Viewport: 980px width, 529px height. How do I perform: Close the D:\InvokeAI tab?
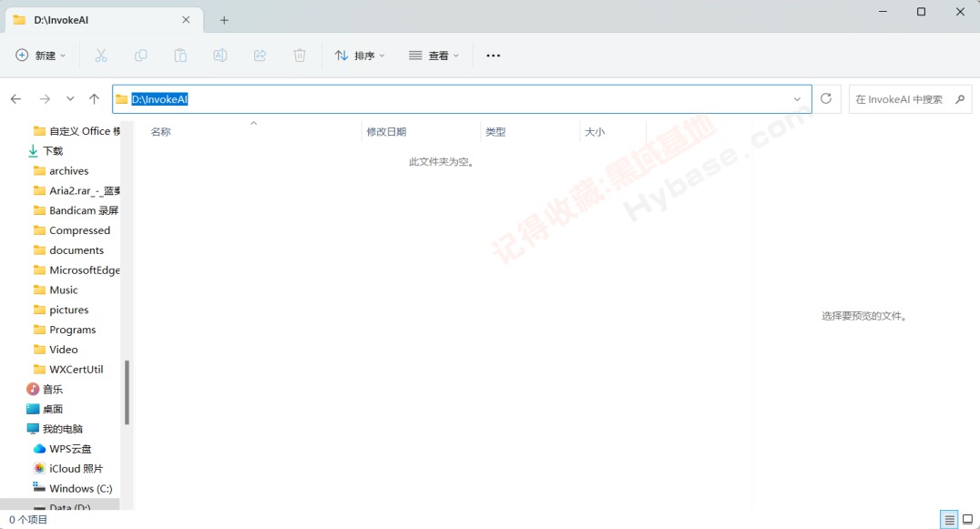[186, 20]
